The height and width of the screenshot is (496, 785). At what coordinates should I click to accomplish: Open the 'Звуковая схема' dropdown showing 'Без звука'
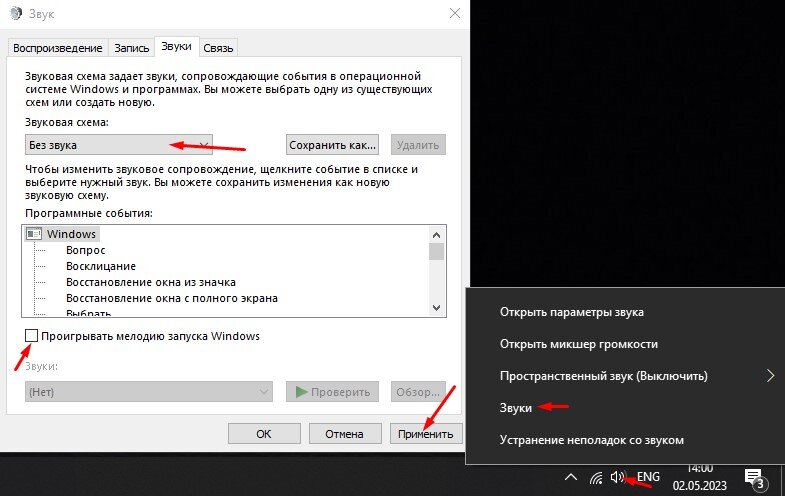click(x=119, y=145)
